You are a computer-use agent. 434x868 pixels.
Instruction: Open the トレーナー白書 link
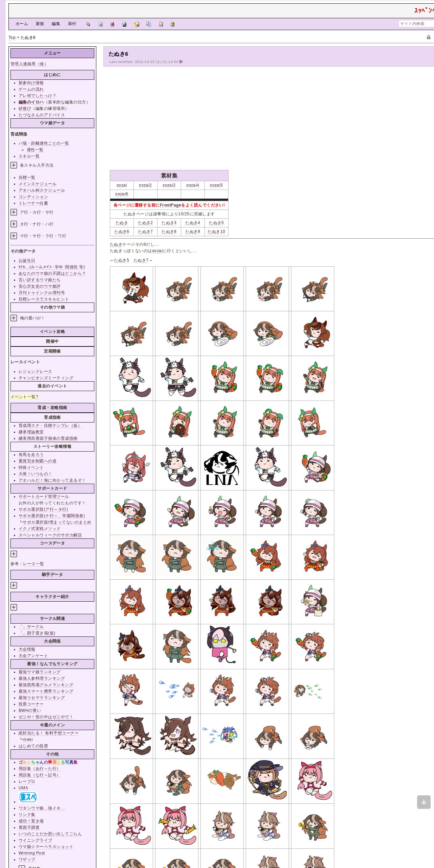point(33,203)
